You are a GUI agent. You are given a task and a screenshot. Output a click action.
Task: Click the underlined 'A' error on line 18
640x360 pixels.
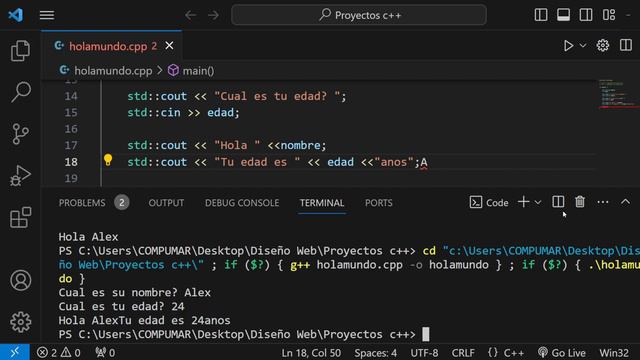point(424,162)
